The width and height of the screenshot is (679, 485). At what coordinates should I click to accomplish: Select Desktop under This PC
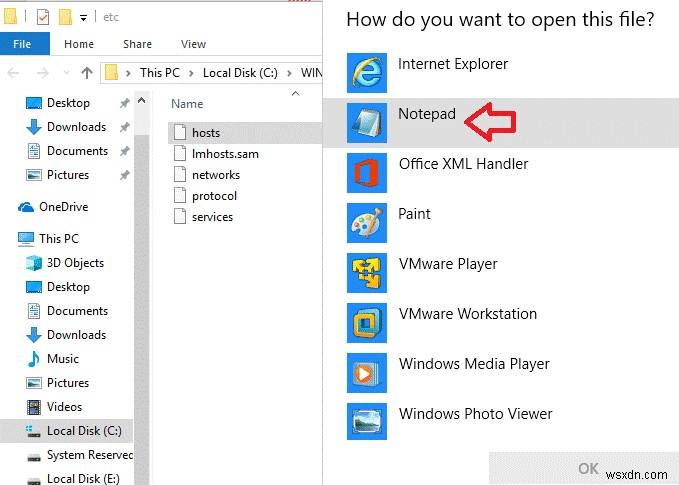(68, 287)
